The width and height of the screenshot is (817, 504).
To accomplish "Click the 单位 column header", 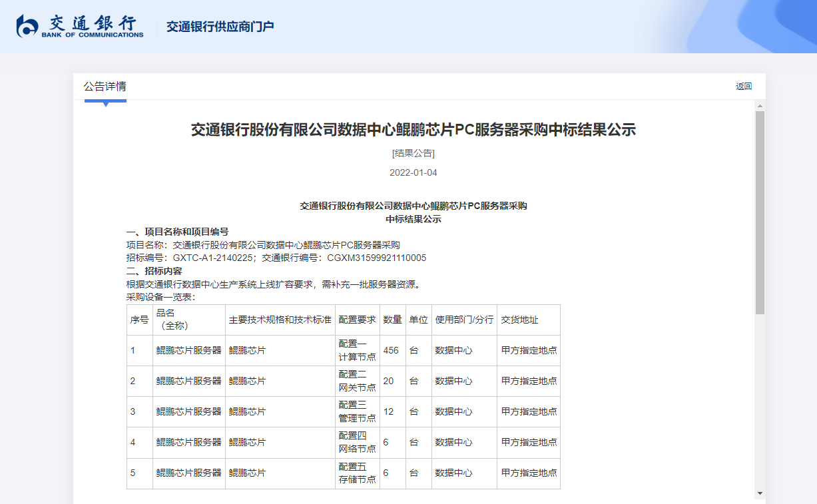I will (419, 320).
